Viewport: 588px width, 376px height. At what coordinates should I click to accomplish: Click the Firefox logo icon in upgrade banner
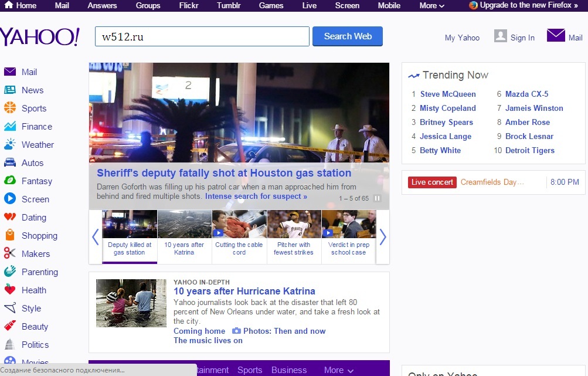point(473,5)
